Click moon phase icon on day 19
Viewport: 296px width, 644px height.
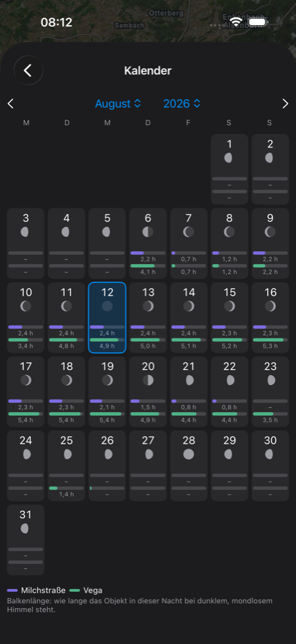(107, 381)
